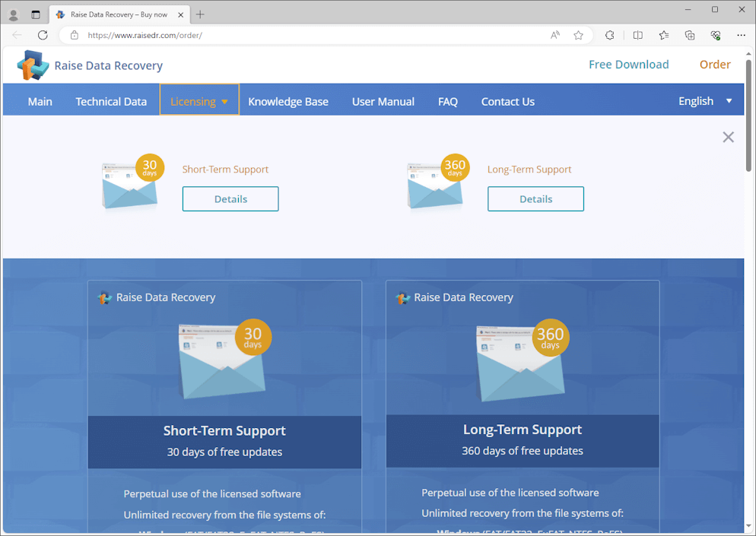This screenshot has height=536, width=756.
Task: Open the Knowledge Base menu item
Action: tap(288, 102)
